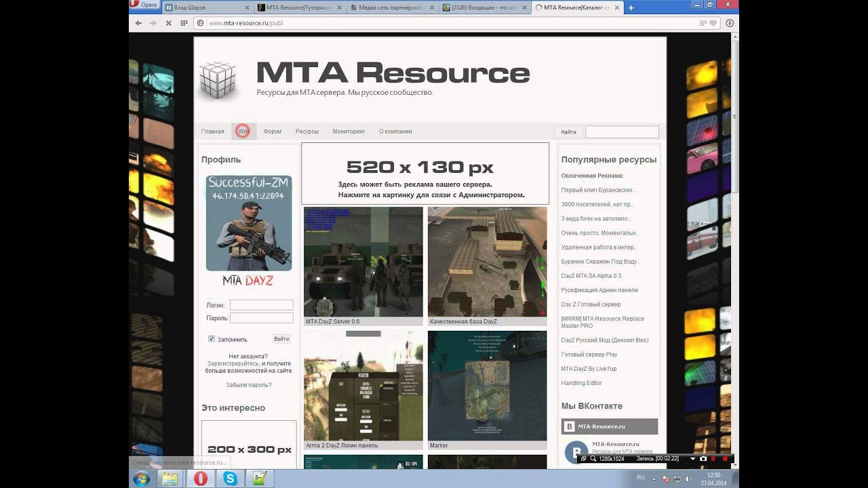Expand the recorder dropdown arrow
868x488 pixels.
[693, 459]
